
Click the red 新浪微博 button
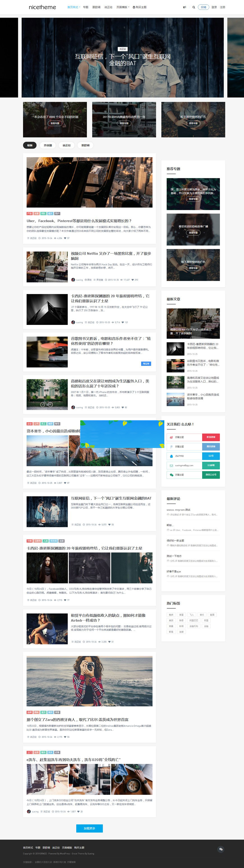[211, 437]
